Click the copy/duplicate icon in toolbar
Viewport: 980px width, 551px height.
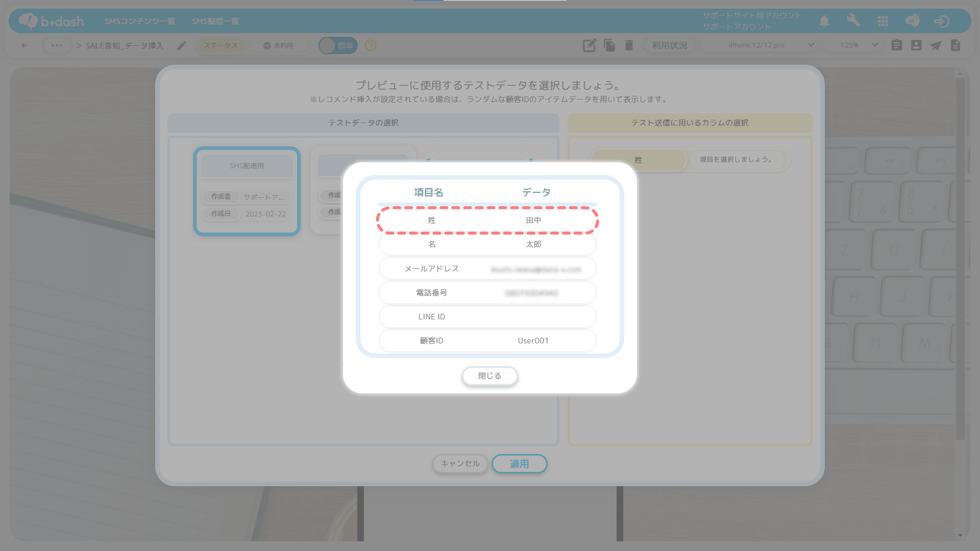(x=609, y=46)
